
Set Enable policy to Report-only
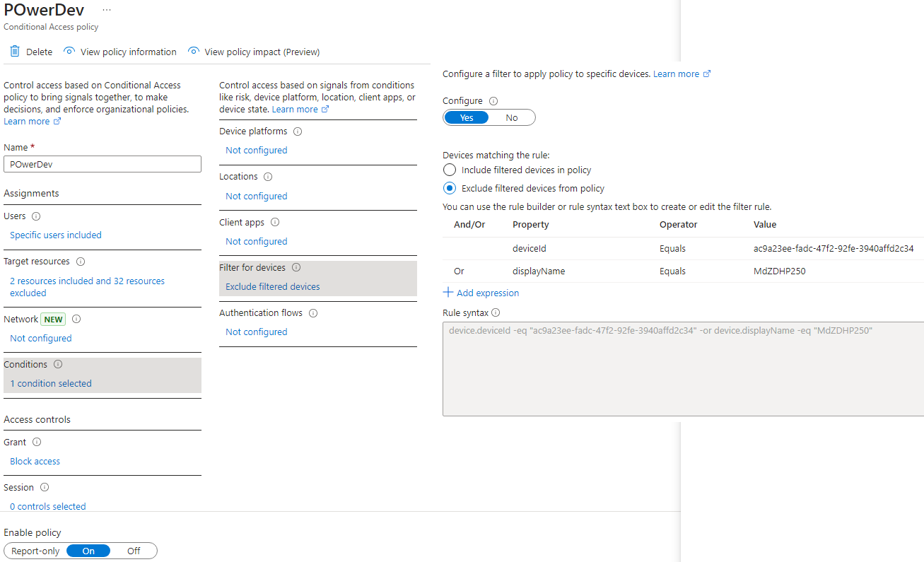pos(35,551)
